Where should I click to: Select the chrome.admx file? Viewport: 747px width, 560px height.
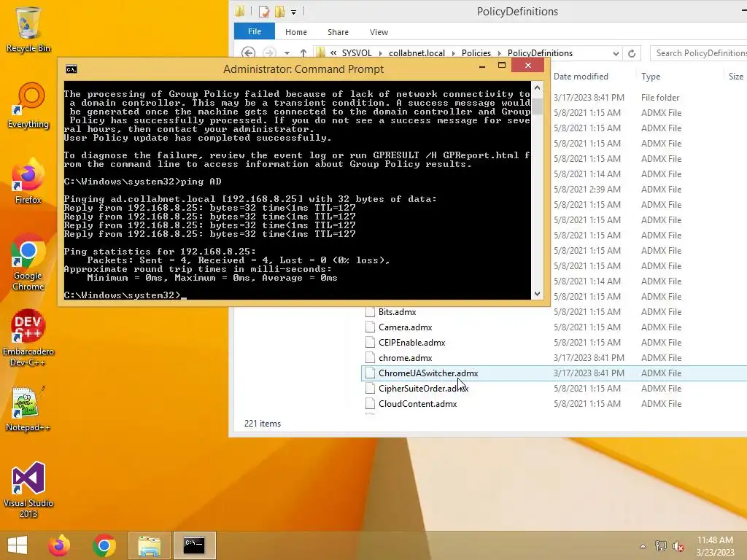point(405,357)
